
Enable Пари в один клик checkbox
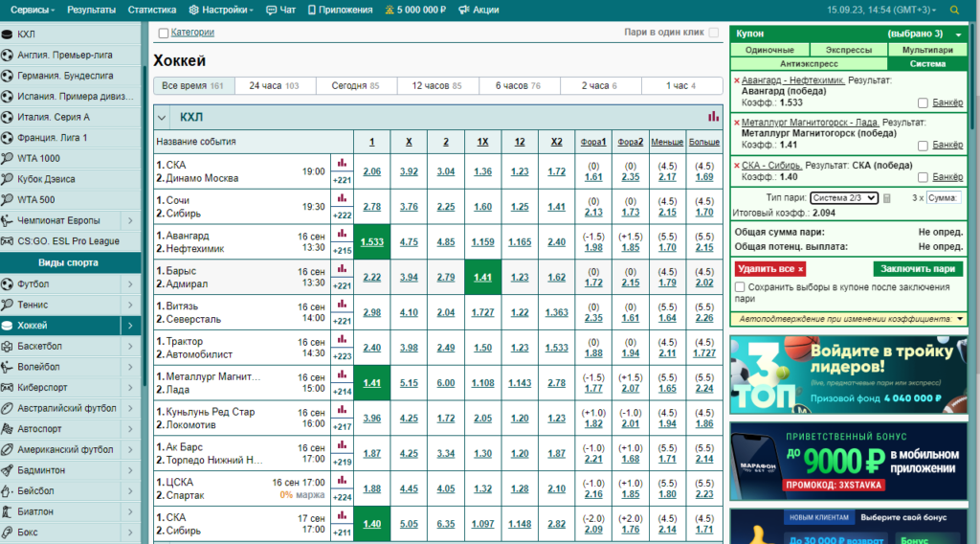tap(714, 33)
